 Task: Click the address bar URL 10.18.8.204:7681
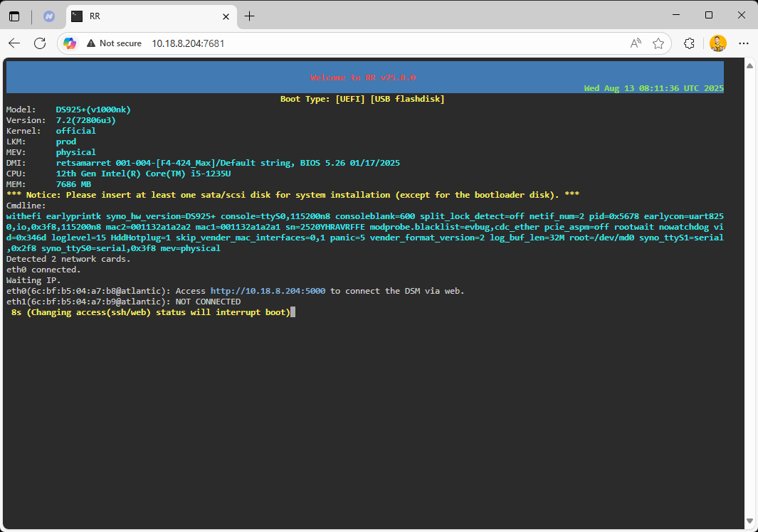click(188, 43)
